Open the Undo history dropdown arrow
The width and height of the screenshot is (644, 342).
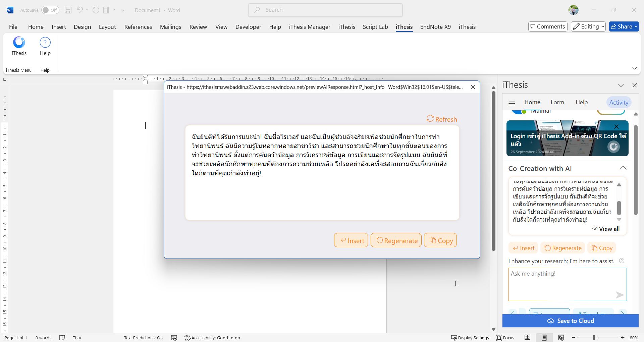[x=87, y=10]
